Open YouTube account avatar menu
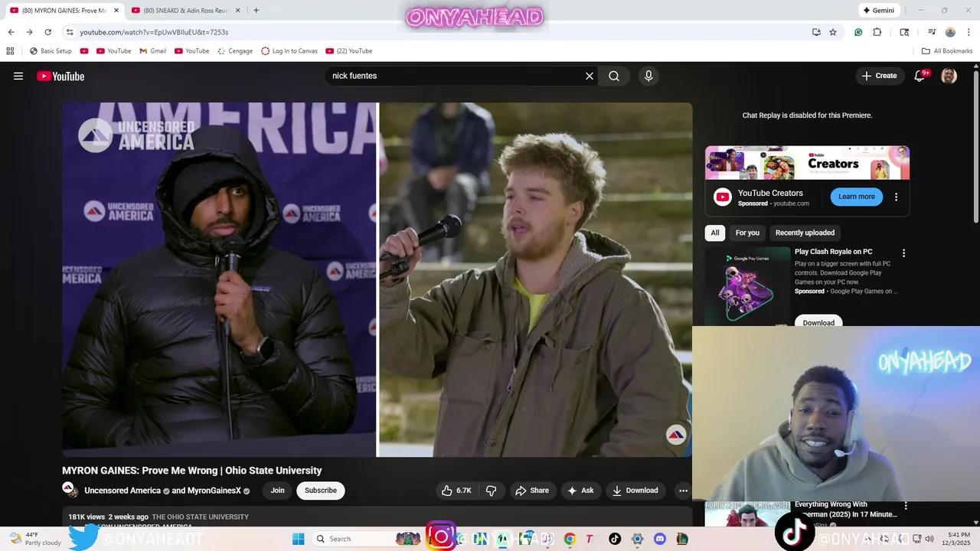 pos(949,76)
